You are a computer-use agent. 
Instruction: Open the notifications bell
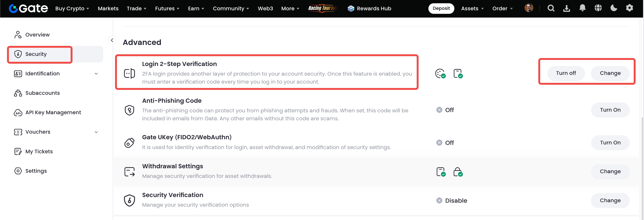582,8
